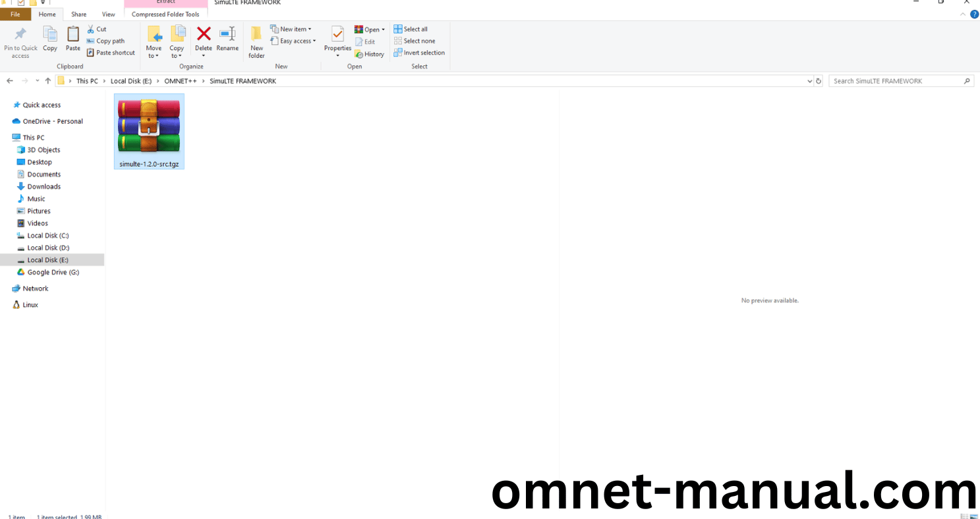Open the File menu
980x519 pixels.
(x=15, y=14)
